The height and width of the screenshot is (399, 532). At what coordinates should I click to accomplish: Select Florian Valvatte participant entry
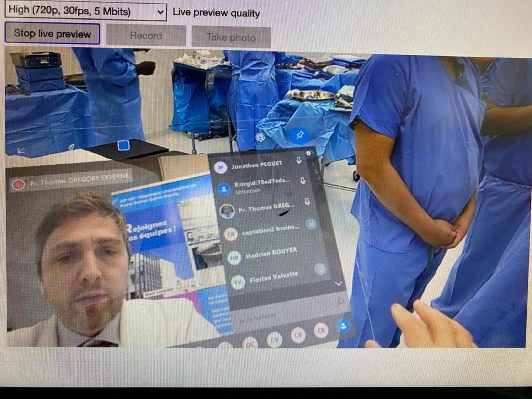[x=273, y=278]
